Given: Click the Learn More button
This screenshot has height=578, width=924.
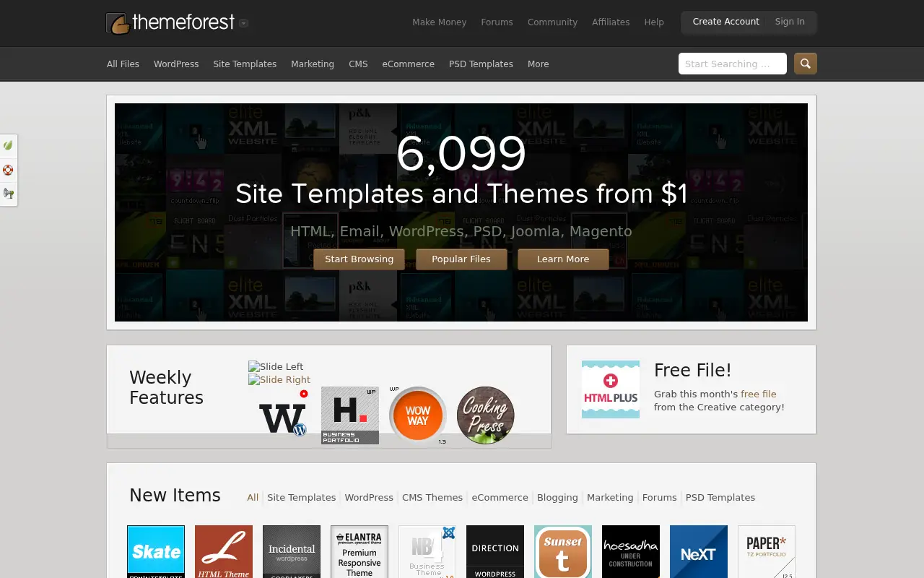Looking at the screenshot, I should point(563,259).
